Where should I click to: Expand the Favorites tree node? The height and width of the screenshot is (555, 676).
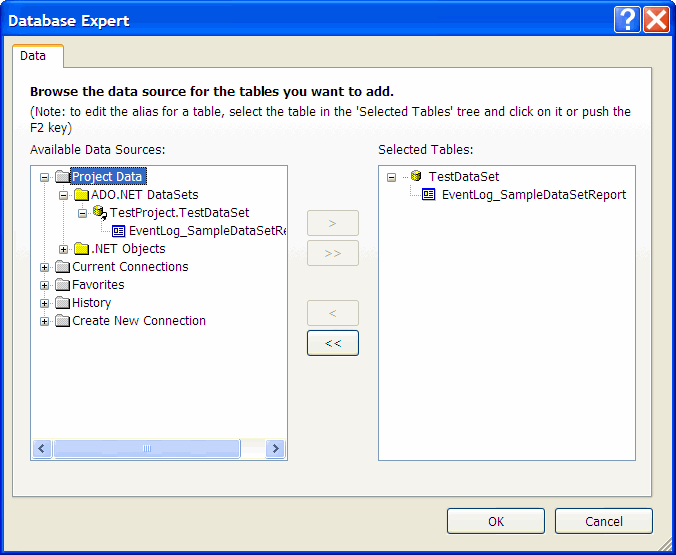44,286
